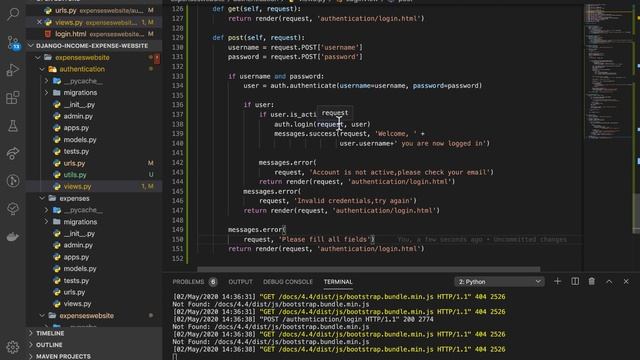640x360 pixels.
Task: Expand the TIMELINE section
Action: coord(94,333)
